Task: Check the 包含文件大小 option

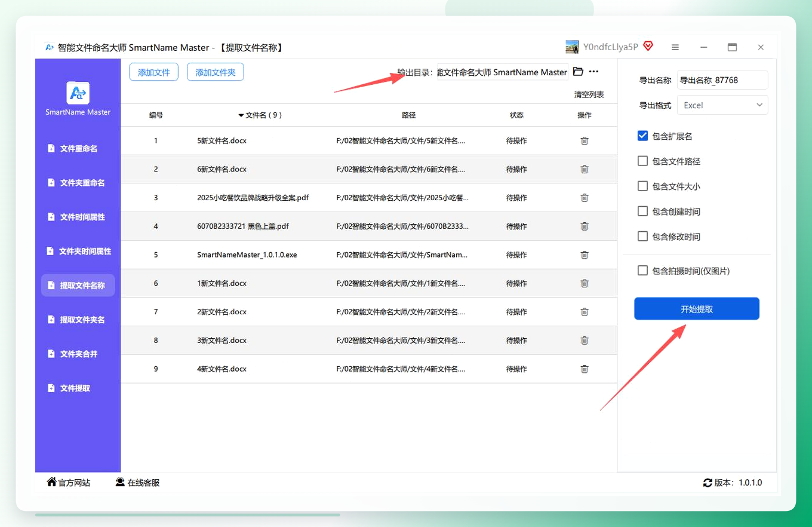Action: click(642, 186)
